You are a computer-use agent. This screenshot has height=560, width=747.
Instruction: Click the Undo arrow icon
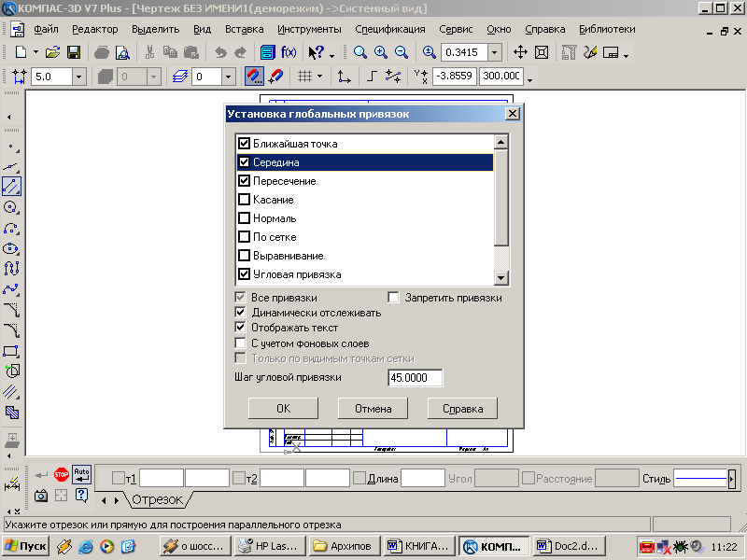(x=220, y=52)
